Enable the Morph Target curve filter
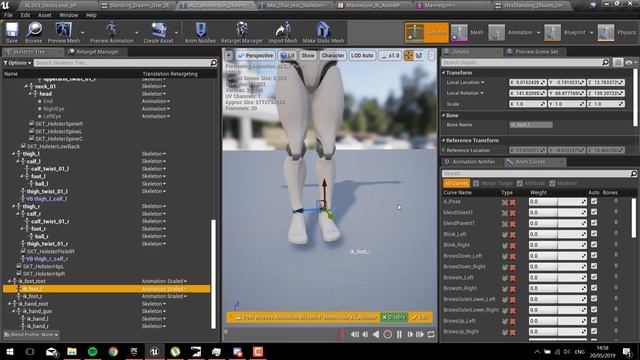The image size is (640, 360). [x=476, y=183]
